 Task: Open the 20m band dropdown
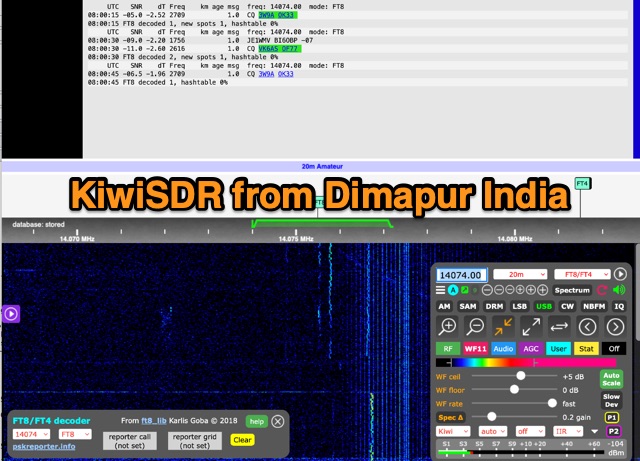518,274
